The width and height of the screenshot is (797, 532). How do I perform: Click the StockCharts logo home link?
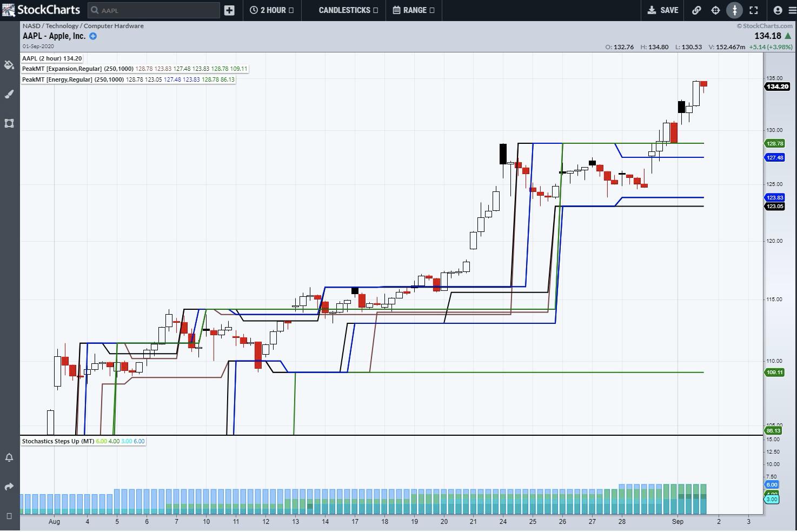tap(41, 10)
